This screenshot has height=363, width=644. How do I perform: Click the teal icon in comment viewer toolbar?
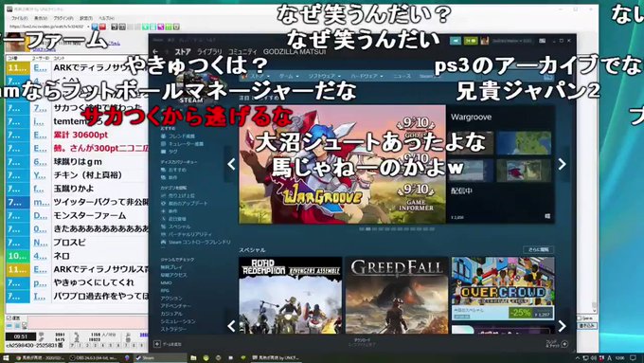point(146,27)
